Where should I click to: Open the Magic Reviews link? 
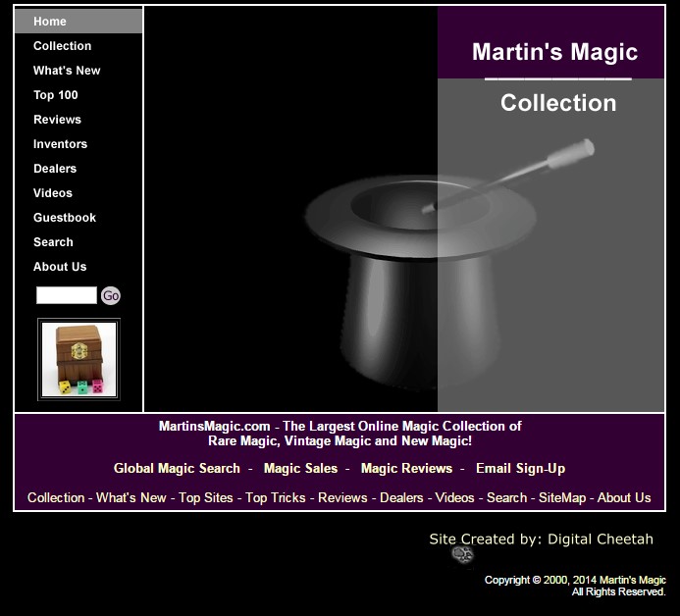click(x=407, y=468)
